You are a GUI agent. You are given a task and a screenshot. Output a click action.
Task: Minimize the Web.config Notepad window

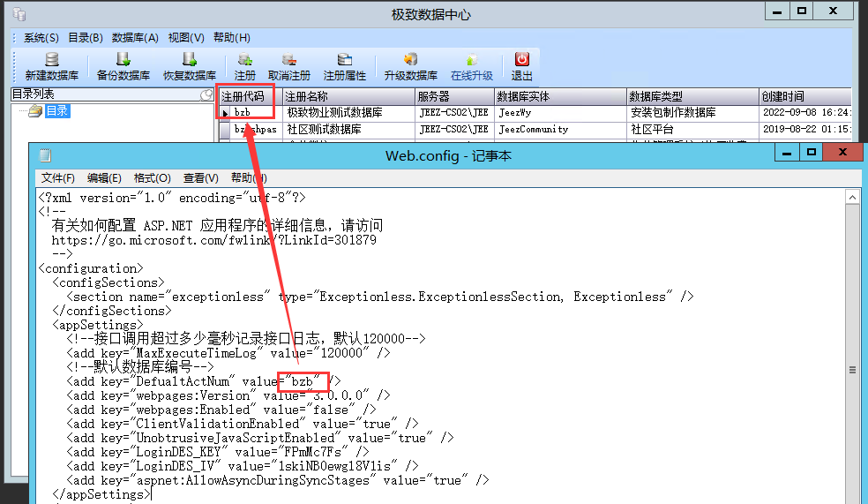pyautogui.click(x=787, y=153)
